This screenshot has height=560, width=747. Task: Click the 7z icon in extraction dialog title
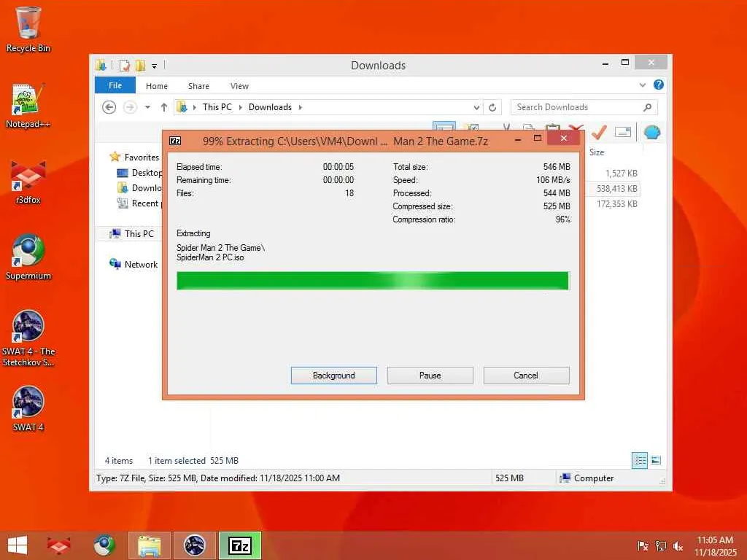click(x=175, y=141)
